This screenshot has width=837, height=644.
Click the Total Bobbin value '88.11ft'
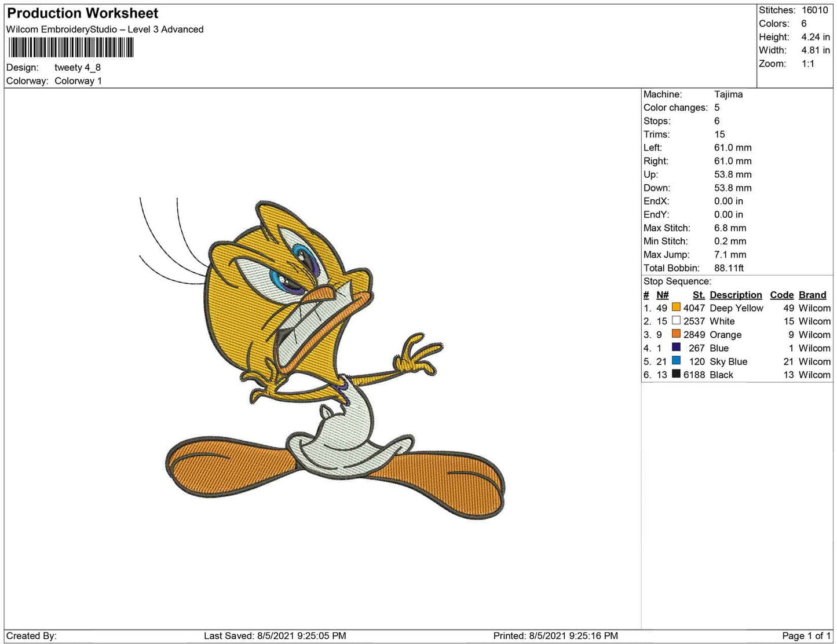[729, 268]
